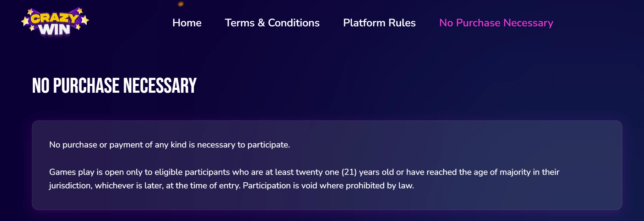Click the Crazy Win logo
Viewport: 644px width, 221px height.
point(55,23)
